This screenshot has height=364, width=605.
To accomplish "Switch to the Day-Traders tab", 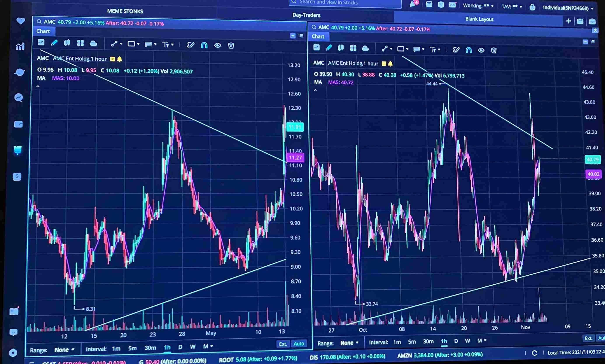I will pyautogui.click(x=306, y=15).
